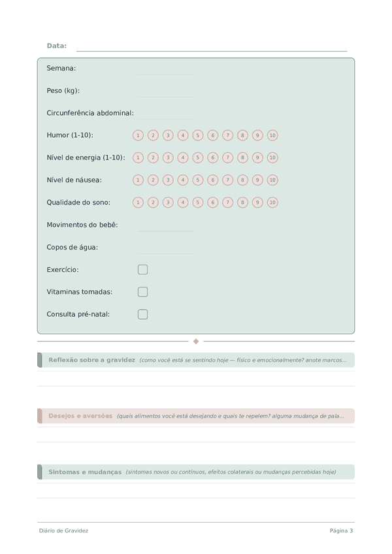Screen dimensions: 392x554
Task: Mark the Consulta pré-natal checkbox
Action: (x=143, y=314)
